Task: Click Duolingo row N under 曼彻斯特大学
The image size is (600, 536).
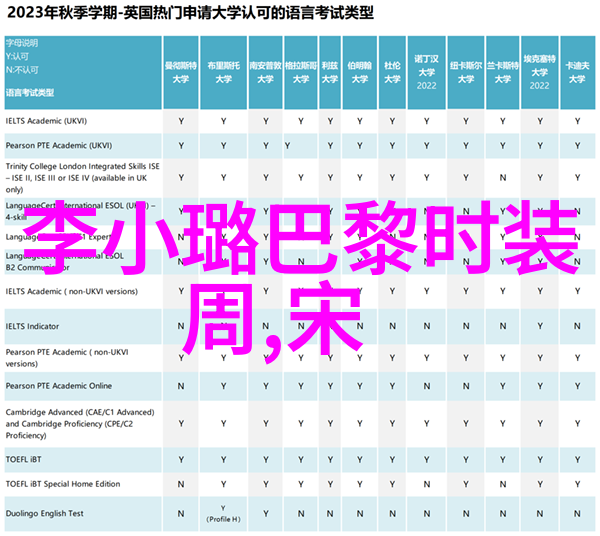Action: [181, 513]
